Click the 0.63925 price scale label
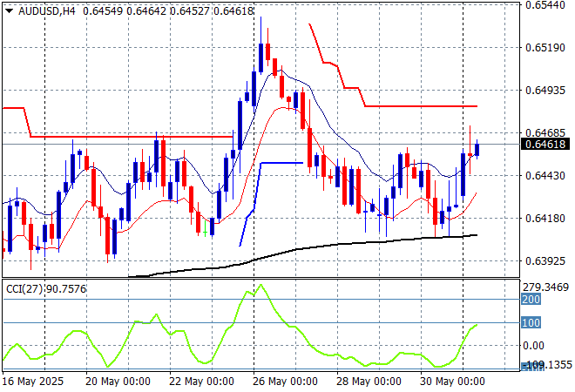The image size is (575, 392). coord(544,261)
